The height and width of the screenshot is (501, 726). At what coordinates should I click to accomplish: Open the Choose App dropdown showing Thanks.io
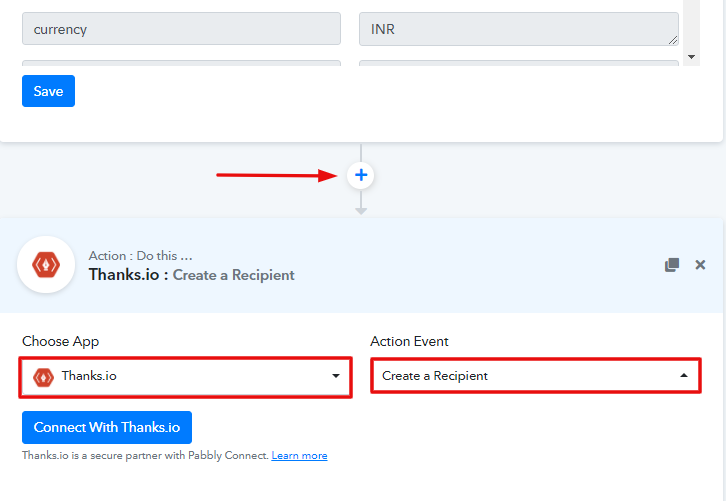coord(186,377)
